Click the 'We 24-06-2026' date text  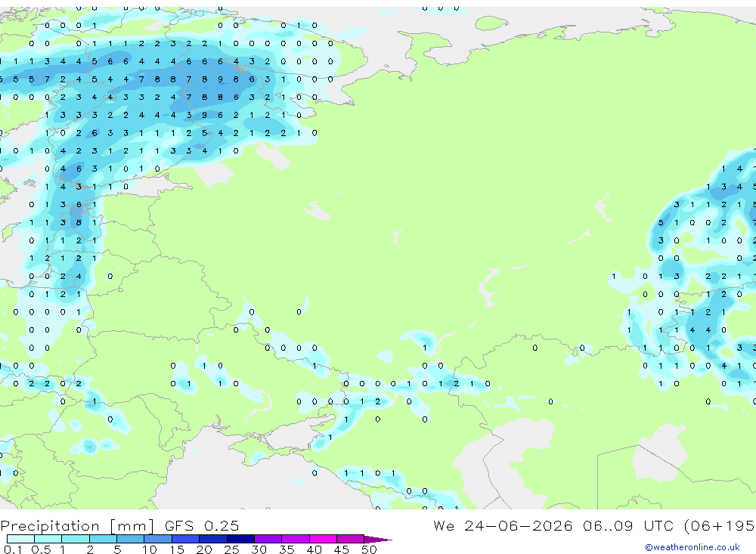503,526
